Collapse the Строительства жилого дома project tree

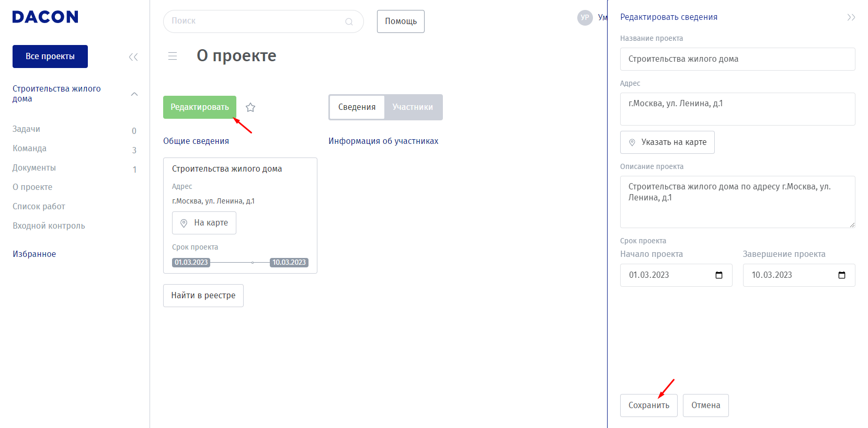134,94
